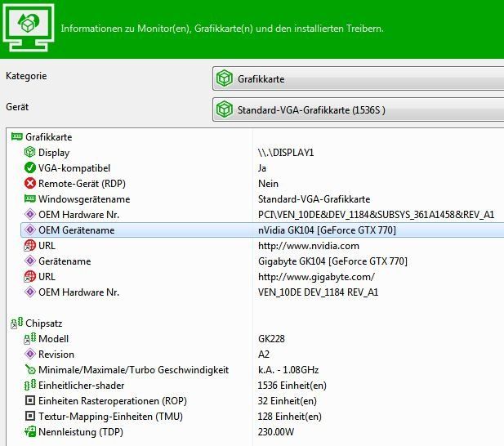Open the http://www.nvidia.com link
The width and height of the screenshot is (504, 446).
[x=309, y=246]
